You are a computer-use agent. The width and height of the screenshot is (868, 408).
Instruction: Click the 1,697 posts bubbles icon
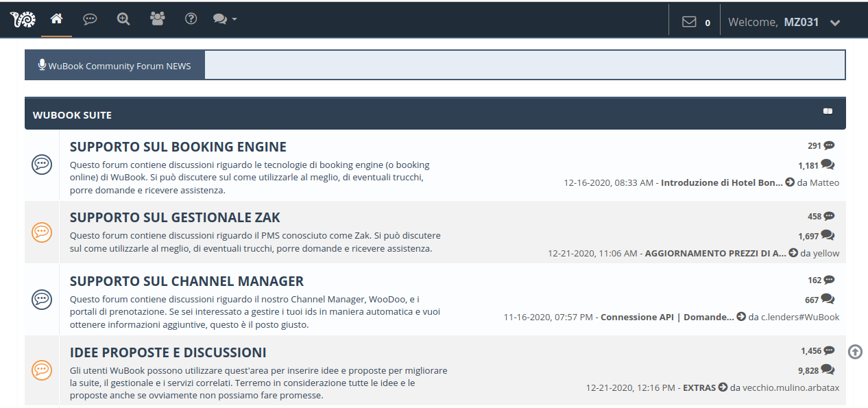tap(828, 235)
